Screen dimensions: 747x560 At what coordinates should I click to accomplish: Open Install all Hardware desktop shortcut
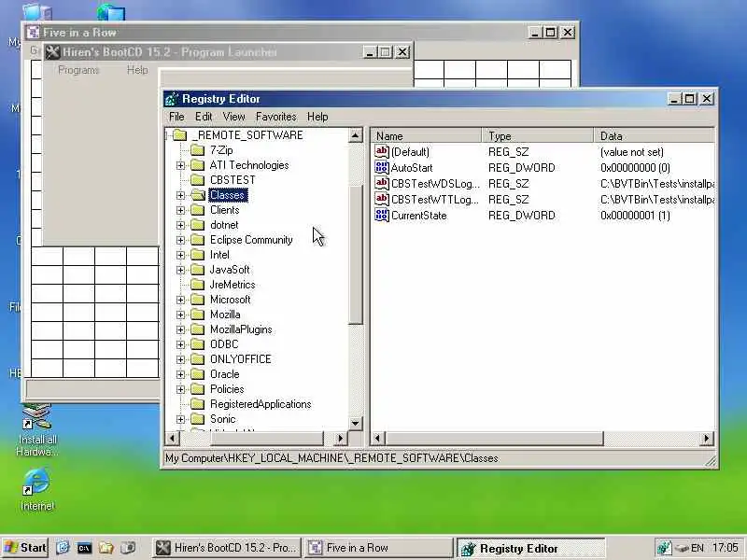pos(36,431)
